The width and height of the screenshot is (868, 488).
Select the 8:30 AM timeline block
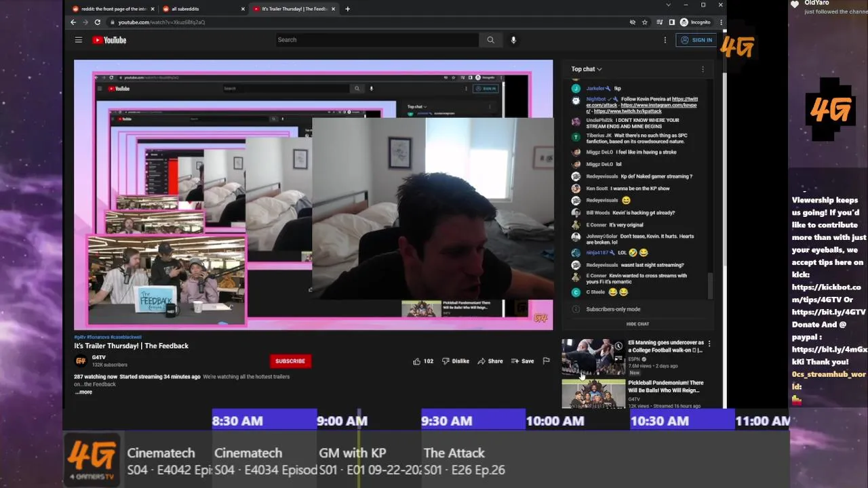click(x=264, y=421)
